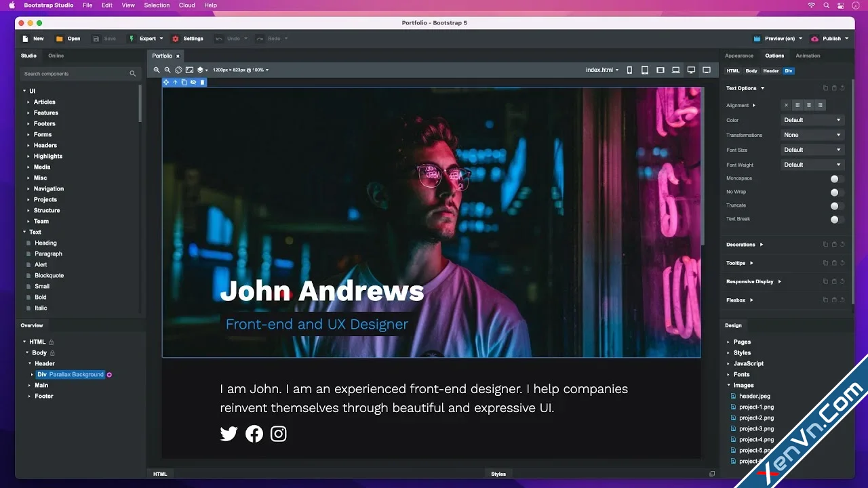868x488 pixels.
Task: Click the Preview (on) button
Action: pos(778,39)
